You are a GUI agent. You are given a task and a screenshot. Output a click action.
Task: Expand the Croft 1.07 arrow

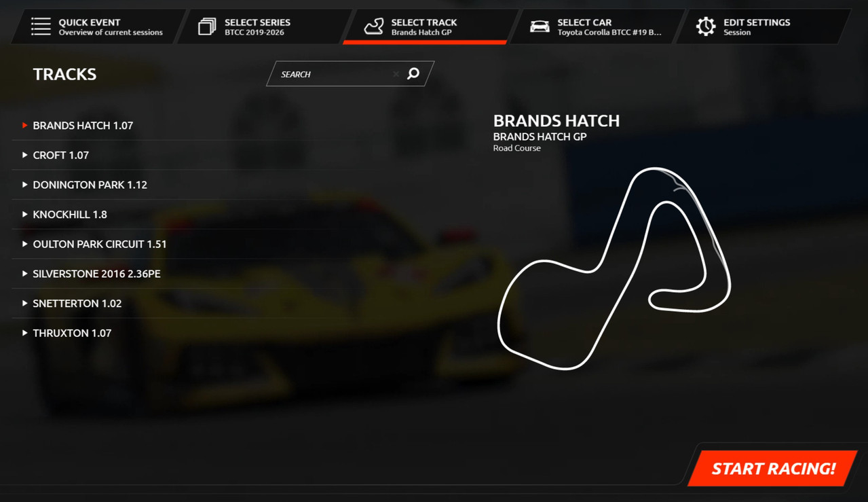24,155
